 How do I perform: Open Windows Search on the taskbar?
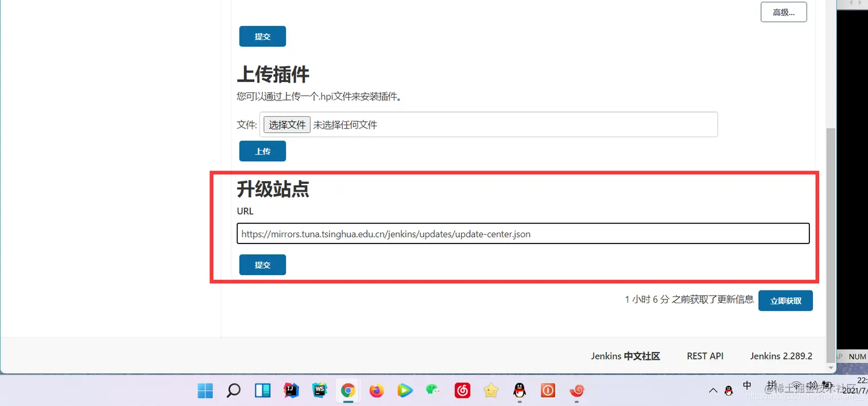233,390
